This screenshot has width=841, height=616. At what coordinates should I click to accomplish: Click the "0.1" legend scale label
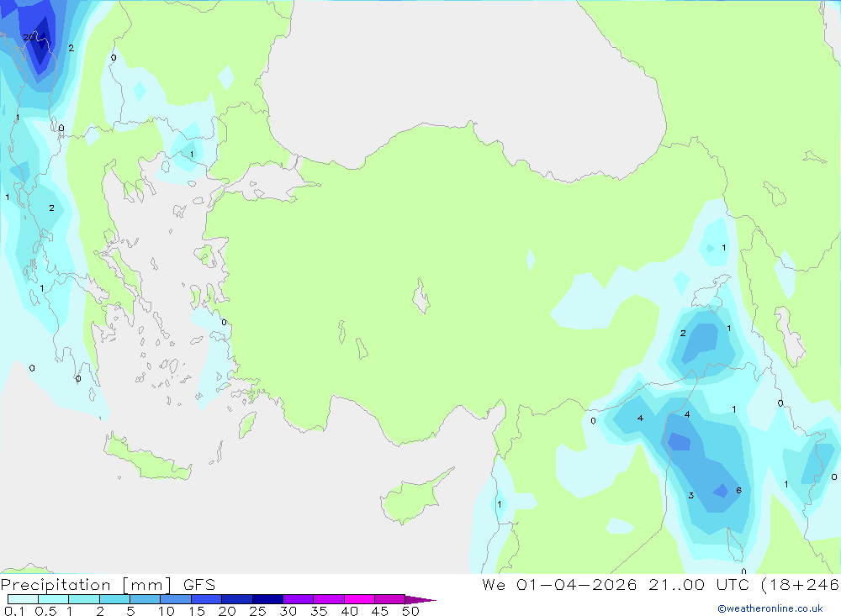[x=14, y=611]
